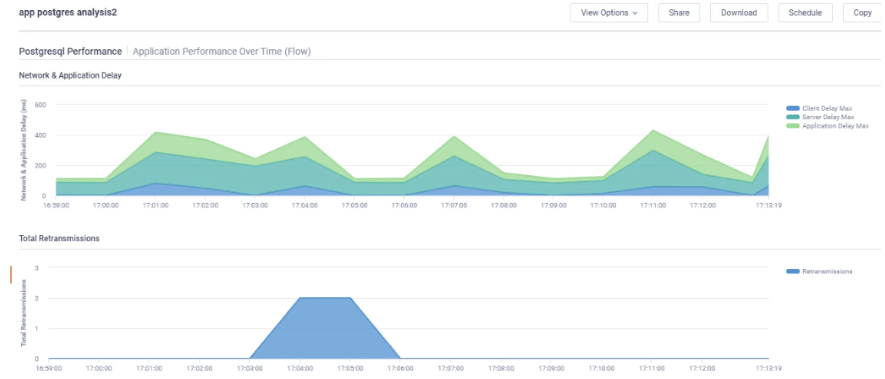Switch to Application Performance Over Time (Flow) tab

point(222,51)
